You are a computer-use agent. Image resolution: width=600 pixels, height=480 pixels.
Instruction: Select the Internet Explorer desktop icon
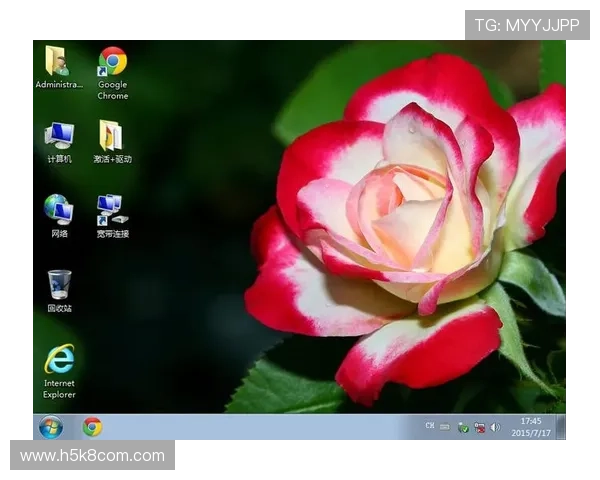point(59,360)
